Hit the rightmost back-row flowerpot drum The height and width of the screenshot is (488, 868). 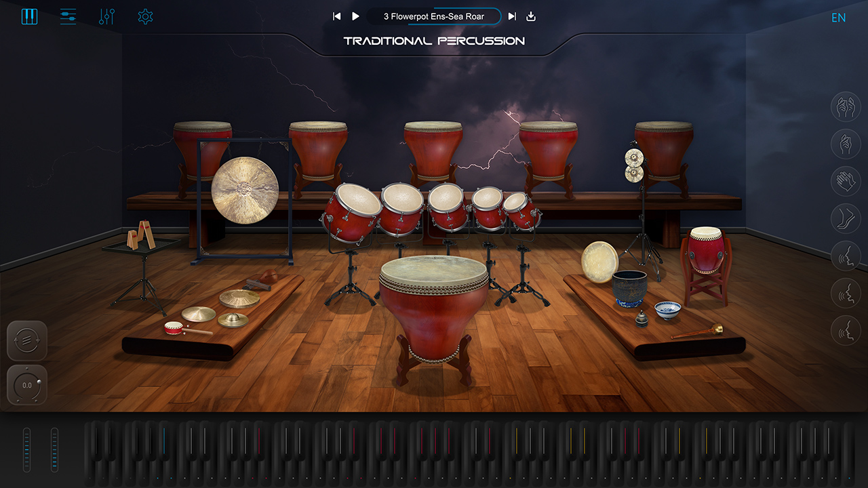664,149
